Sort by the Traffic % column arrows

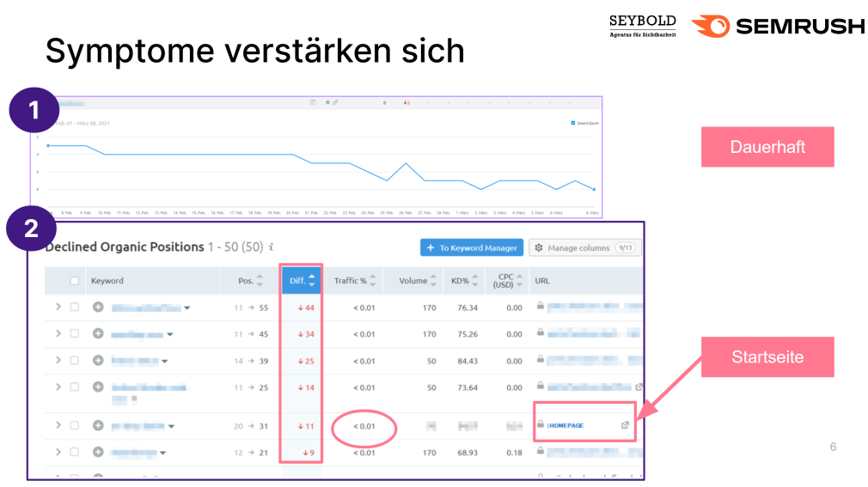click(x=373, y=281)
